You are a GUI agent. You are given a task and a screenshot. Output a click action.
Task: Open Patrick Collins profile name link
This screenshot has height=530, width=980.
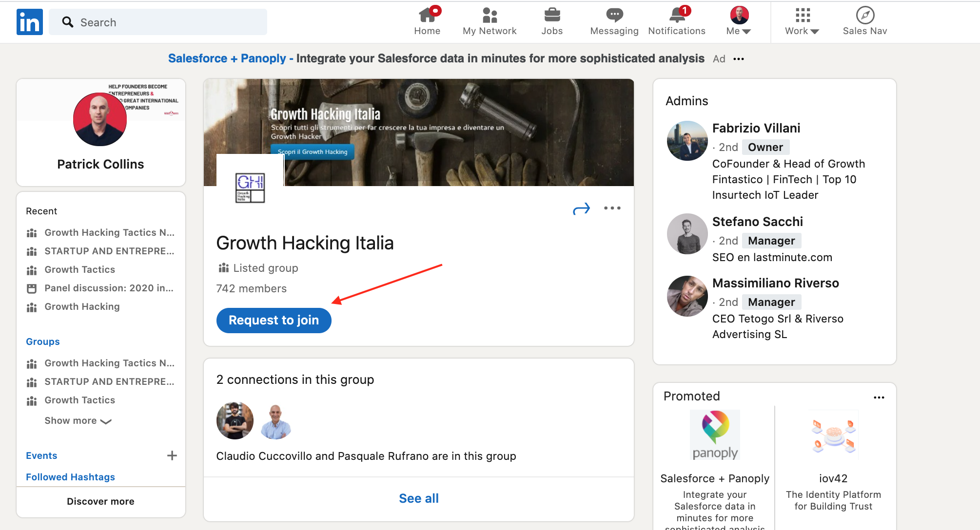[x=100, y=164]
